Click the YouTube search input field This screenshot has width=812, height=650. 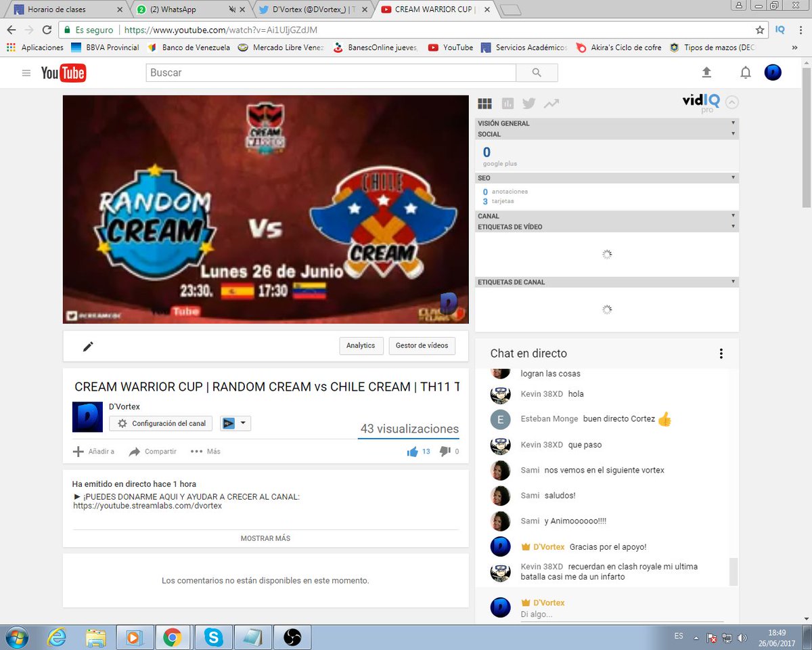331,72
